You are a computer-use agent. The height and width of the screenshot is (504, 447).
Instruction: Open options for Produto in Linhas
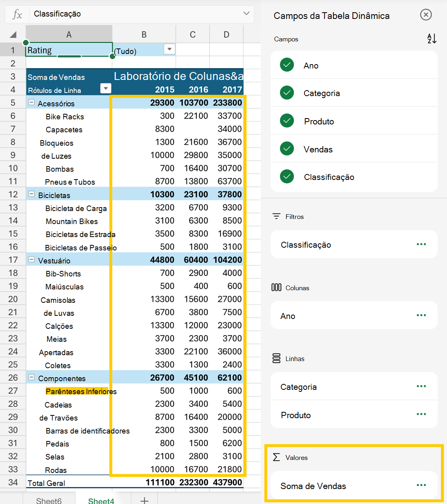click(421, 414)
